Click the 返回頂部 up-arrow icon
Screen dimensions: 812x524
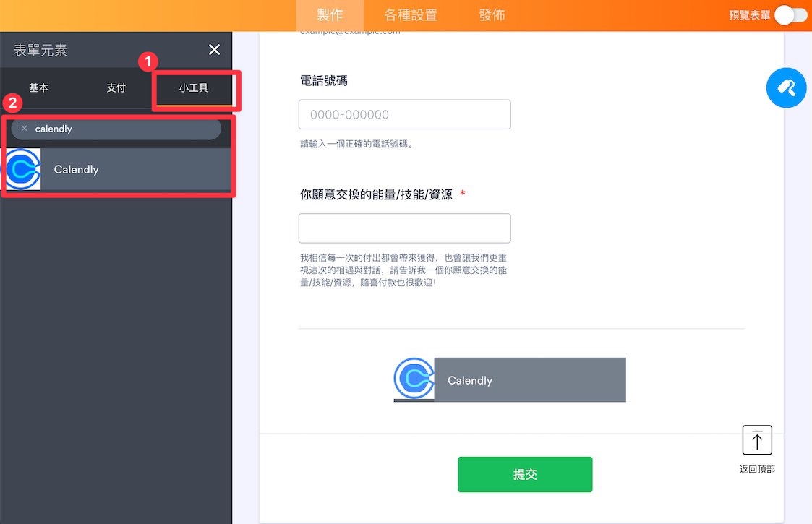click(x=757, y=440)
